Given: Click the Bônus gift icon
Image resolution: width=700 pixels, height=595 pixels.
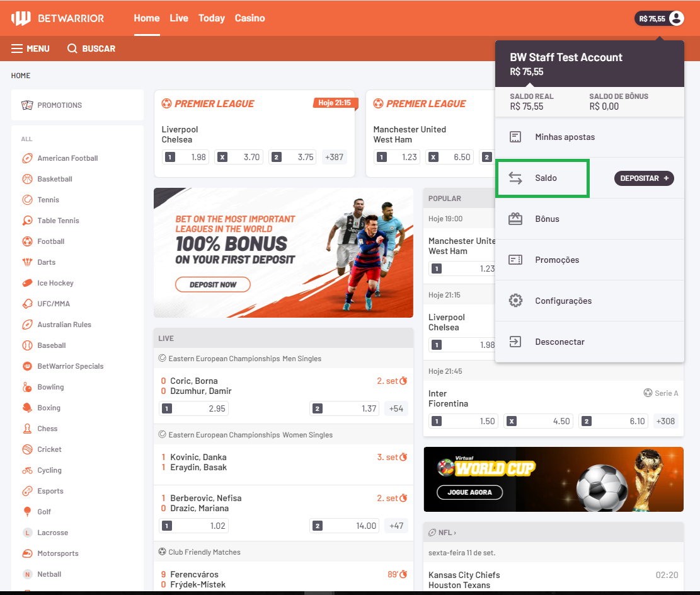Looking at the screenshot, I should click(515, 219).
